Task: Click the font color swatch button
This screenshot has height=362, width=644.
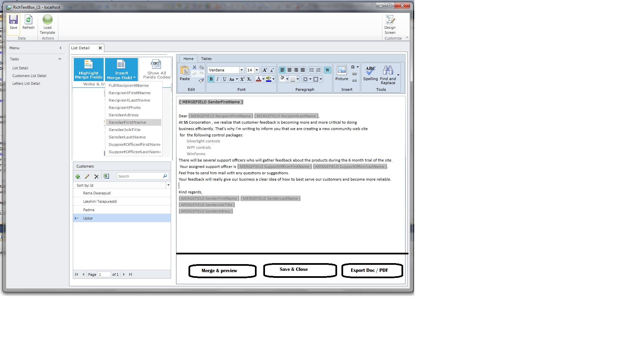Action: tap(258, 79)
